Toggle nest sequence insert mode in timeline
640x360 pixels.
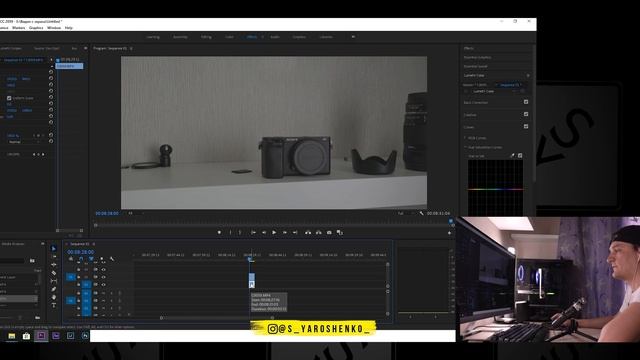[x=71, y=259]
